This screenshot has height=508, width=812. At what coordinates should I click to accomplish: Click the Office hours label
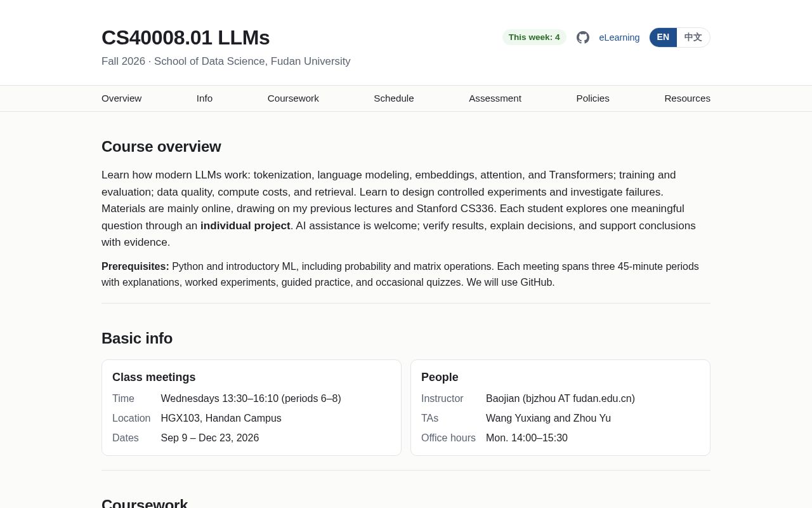[449, 438]
